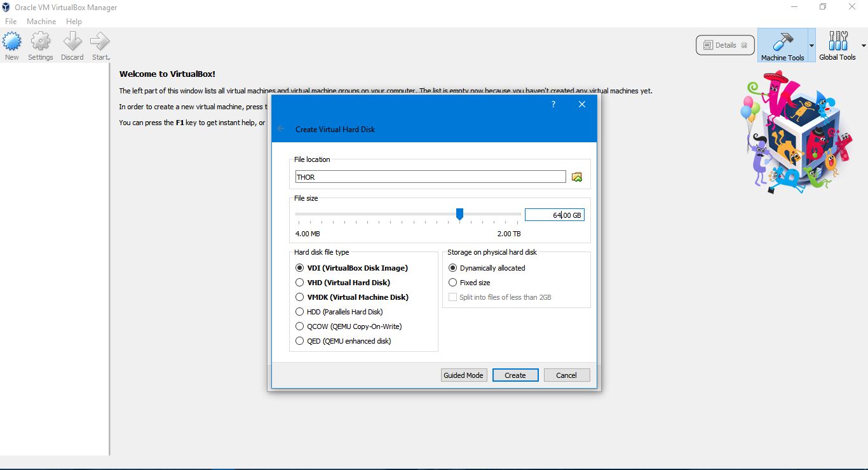Click the Create button
This screenshot has height=470, width=868.
pyautogui.click(x=515, y=375)
